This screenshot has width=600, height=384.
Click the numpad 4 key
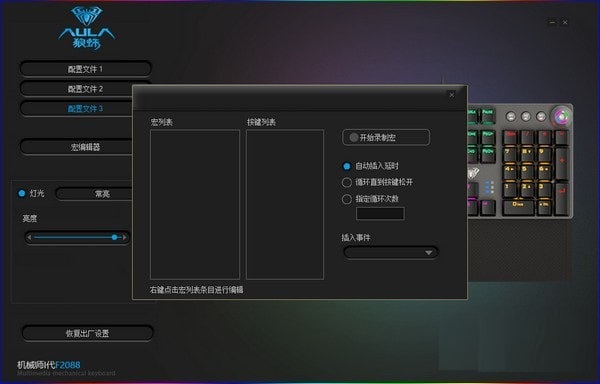(510, 172)
